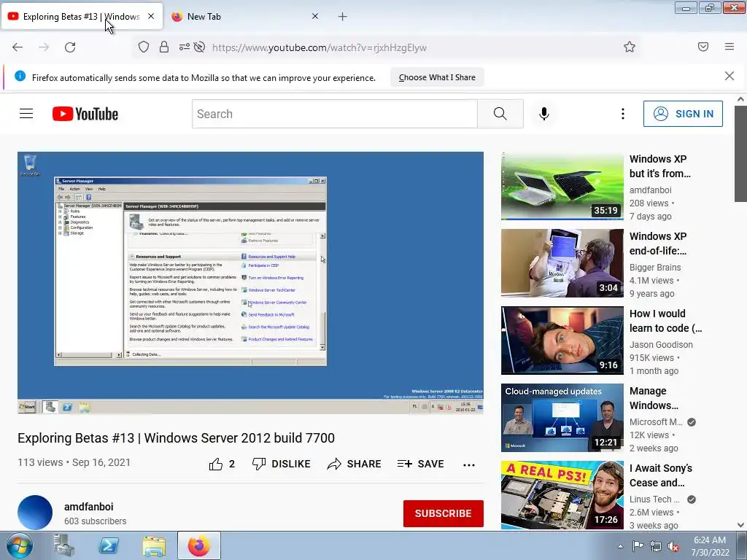
Task: Save the video to a playlist
Action: 421,464
